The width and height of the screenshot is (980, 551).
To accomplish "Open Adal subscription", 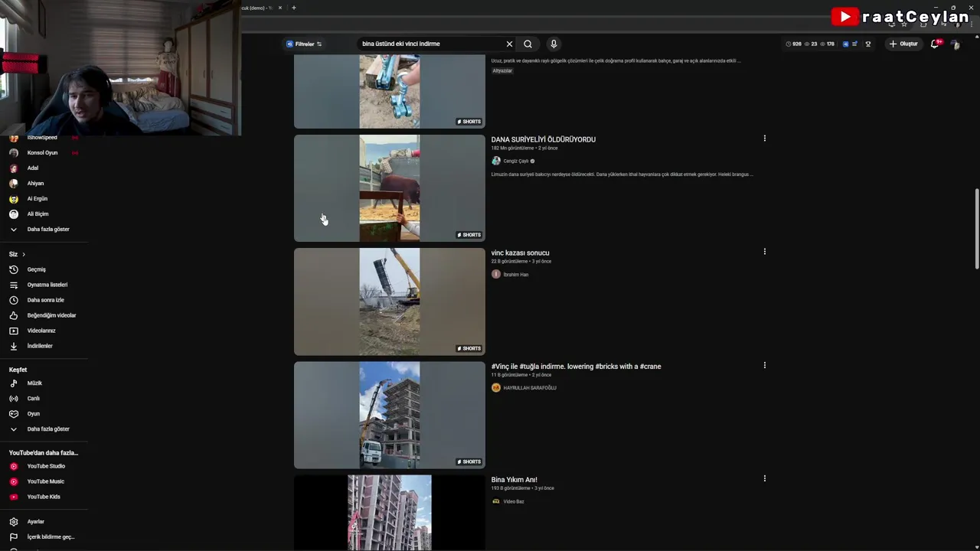I will [x=32, y=168].
